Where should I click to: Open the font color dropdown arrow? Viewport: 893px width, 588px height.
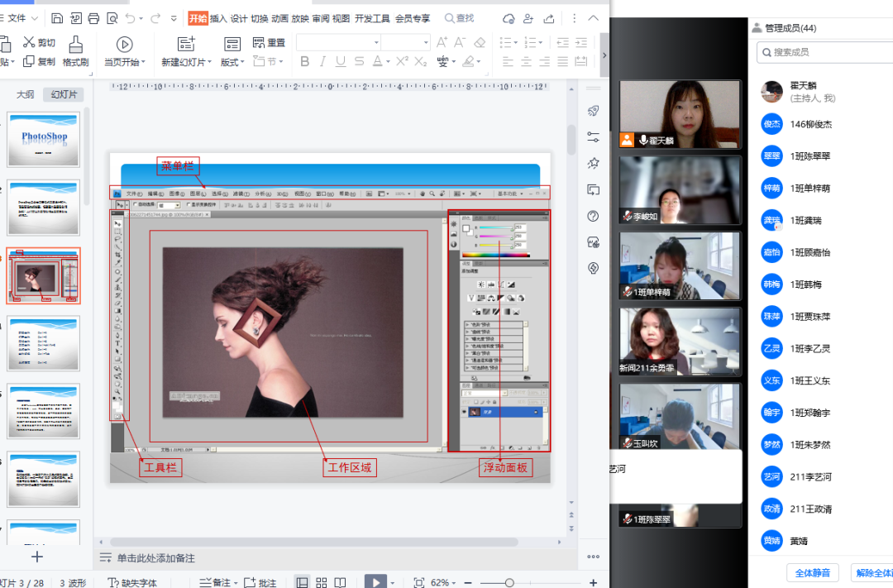coord(389,61)
